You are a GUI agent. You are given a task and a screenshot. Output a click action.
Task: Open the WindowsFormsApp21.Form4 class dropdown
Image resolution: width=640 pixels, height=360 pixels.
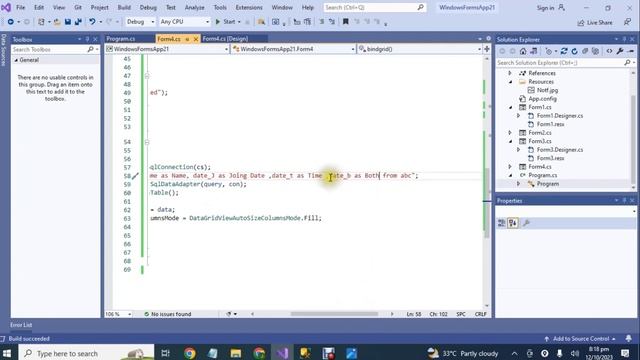click(293, 49)
